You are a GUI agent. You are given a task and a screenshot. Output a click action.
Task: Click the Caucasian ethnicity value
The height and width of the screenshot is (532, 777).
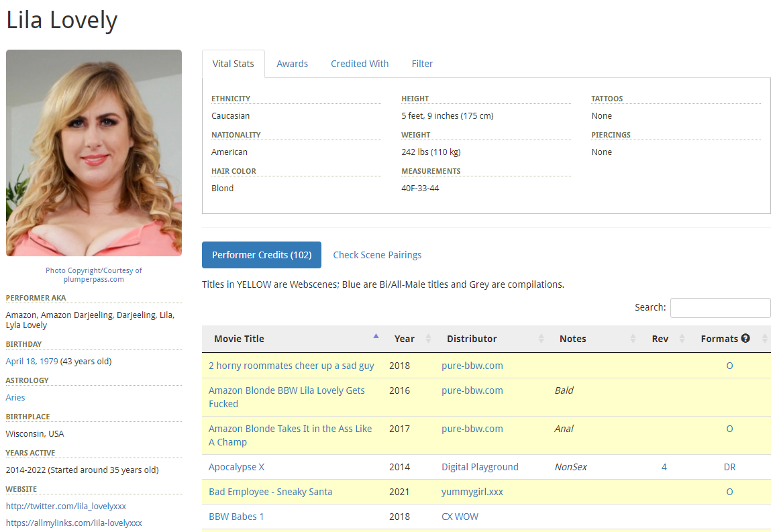[x=230, y=116]
